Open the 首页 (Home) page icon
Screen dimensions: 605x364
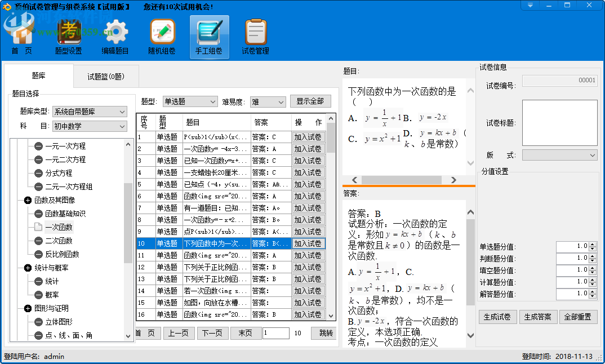coord(21,35)
